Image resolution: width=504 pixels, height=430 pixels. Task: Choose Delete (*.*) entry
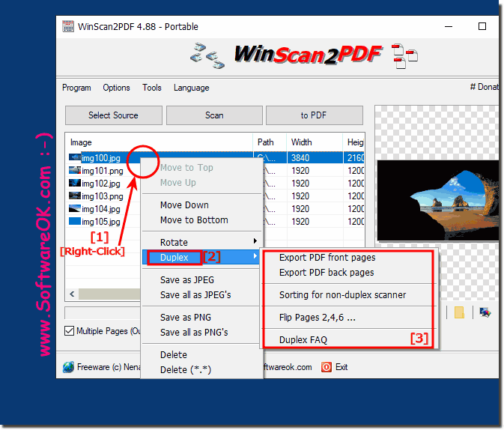[x=201, y=370]
